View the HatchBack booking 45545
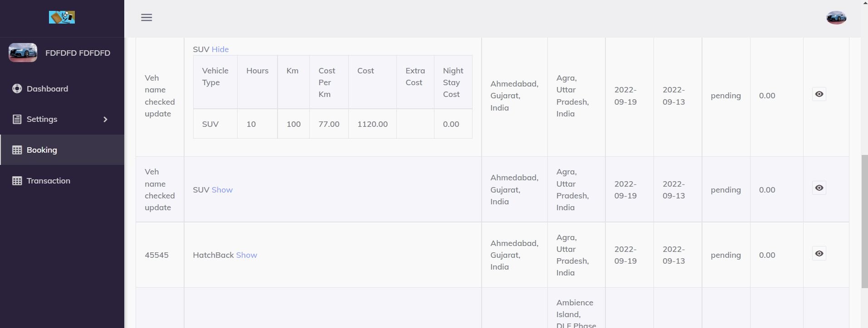This screenshot has width=868, height=328. coord(819,254)
